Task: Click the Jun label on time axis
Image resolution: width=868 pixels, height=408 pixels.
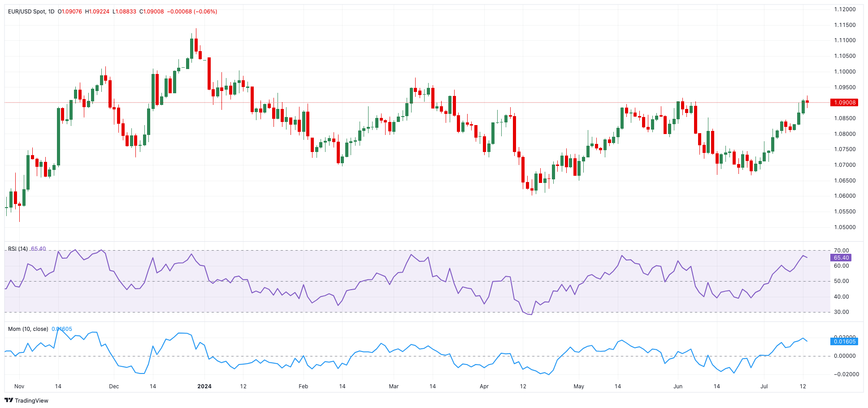Action: 678,386
